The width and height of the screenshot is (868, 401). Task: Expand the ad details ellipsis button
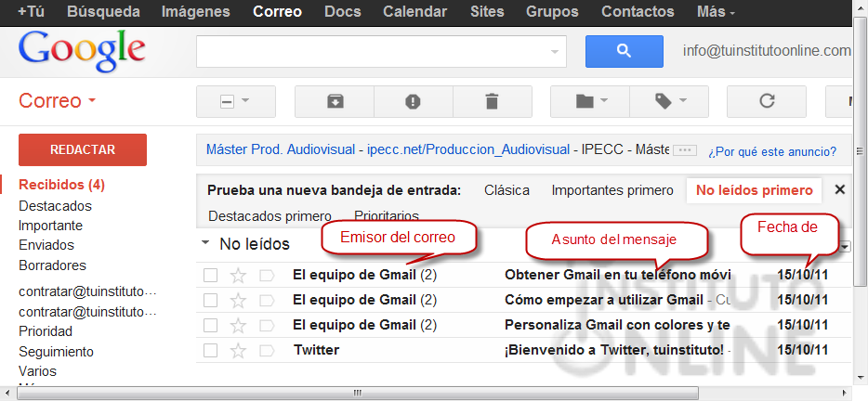pyautogui.click(x=685, y=150)
